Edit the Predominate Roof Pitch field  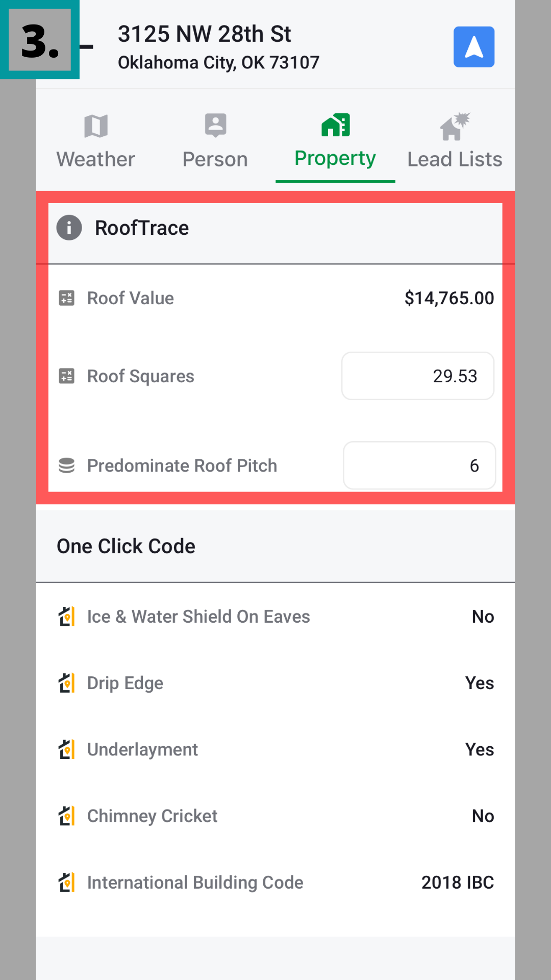click(x=419, y=465)
